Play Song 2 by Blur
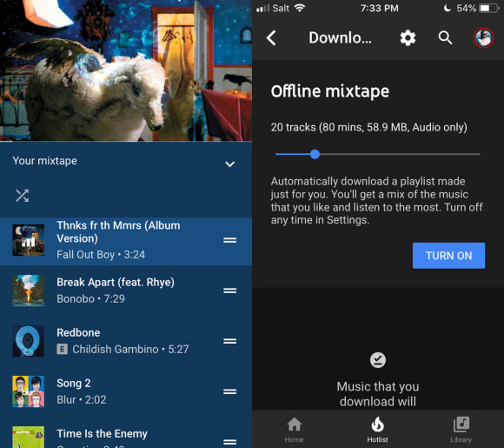The width and height of the screenshot is (504, 448). click(x=126, y=391)
